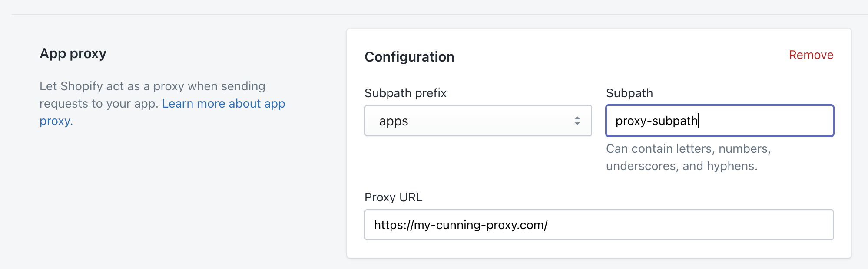Click the App proxy section heading

73,53
